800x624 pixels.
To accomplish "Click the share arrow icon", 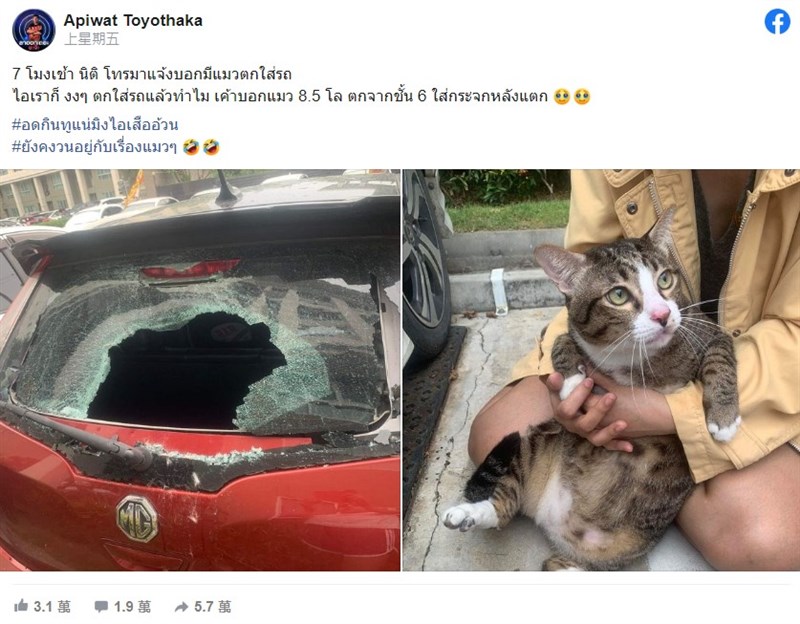I will click(181, 607).
